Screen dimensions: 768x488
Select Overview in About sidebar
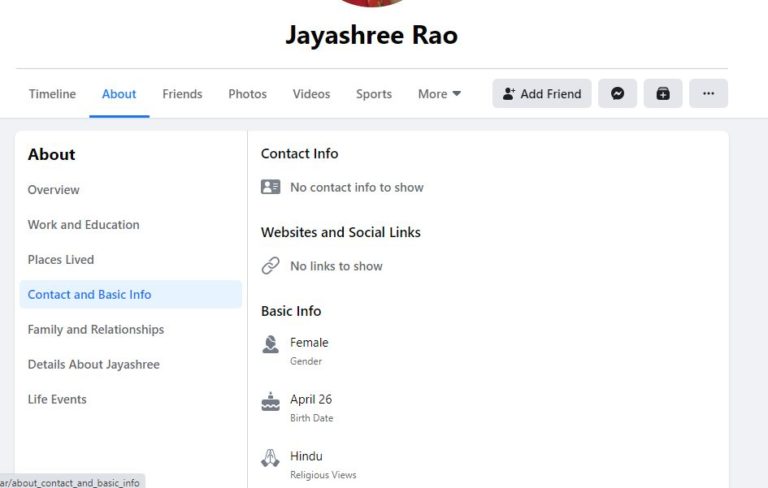coord(54,190)
